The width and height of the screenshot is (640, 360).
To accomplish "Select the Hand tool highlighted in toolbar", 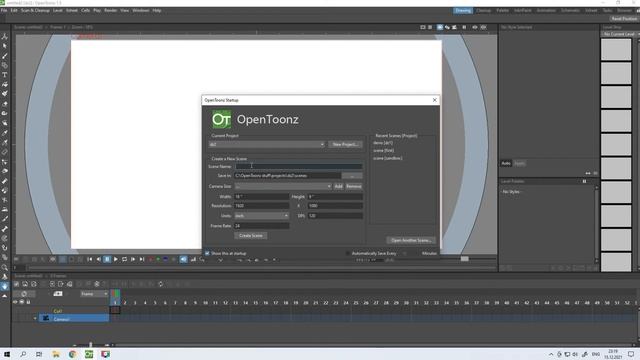I will coord(4,287).
